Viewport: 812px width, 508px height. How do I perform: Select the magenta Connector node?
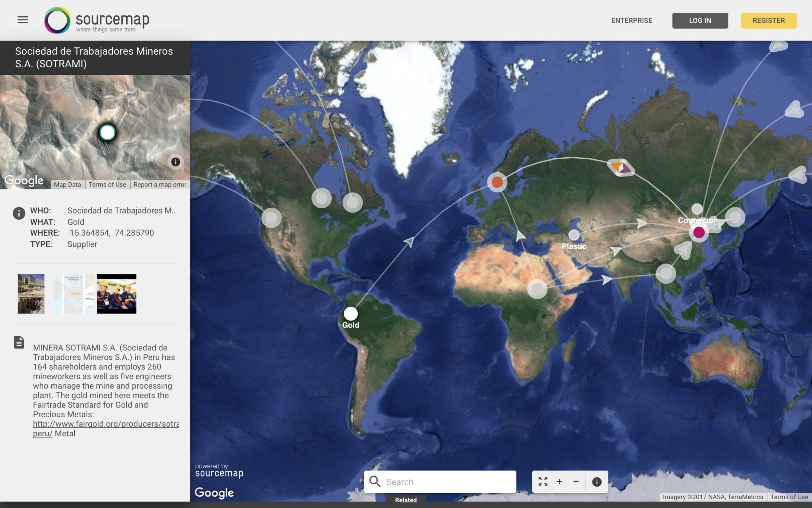tap(699, 232)
